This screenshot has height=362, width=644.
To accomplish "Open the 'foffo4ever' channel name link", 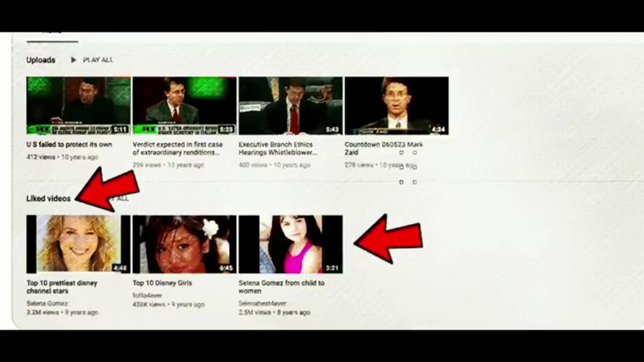I will click(147, 296).
